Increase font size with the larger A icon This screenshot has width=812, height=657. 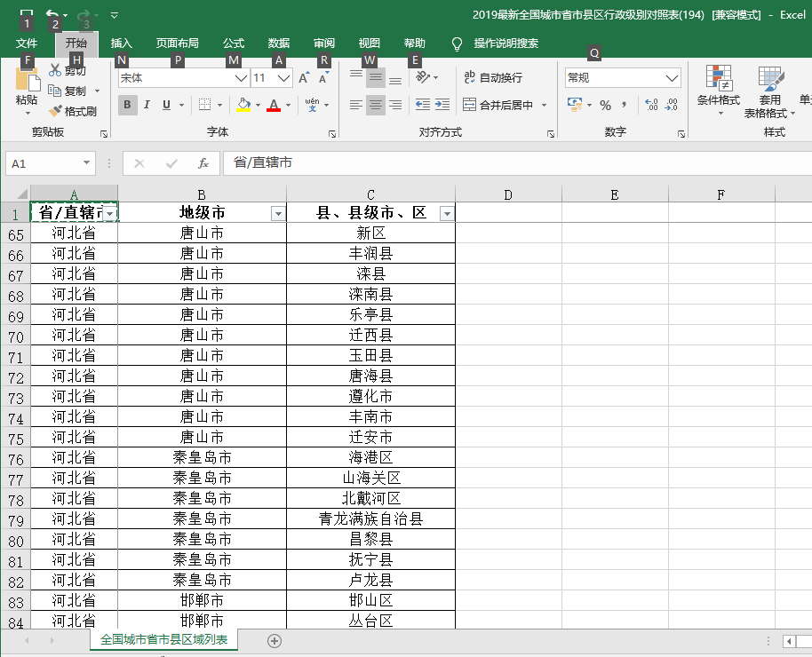304,78
